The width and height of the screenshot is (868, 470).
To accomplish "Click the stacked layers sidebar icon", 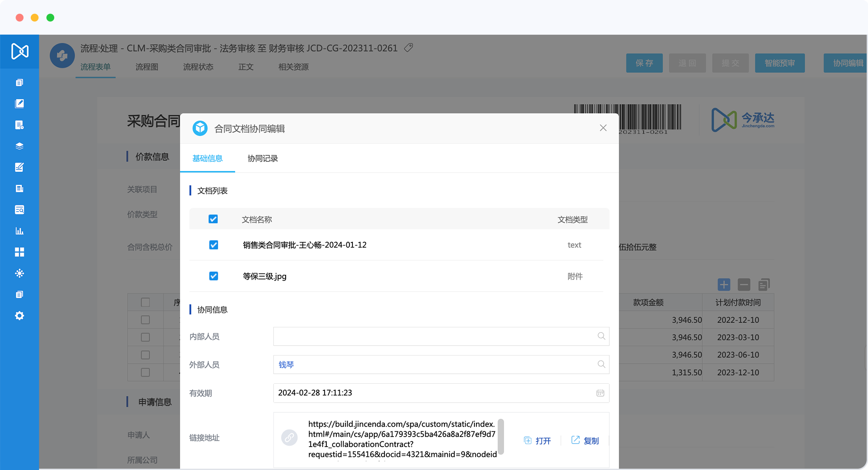I will (x=20, y=146).
